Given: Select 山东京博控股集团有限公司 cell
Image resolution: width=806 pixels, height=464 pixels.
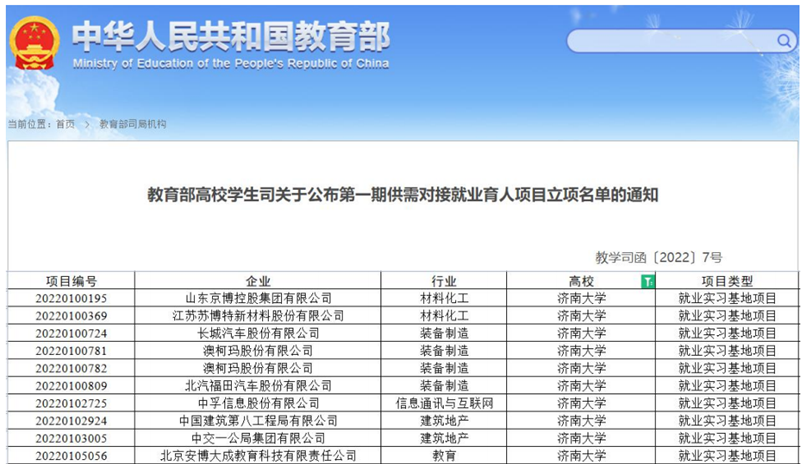Looking at the screenshot, I should pyautogui.click(x=258, y=299).
